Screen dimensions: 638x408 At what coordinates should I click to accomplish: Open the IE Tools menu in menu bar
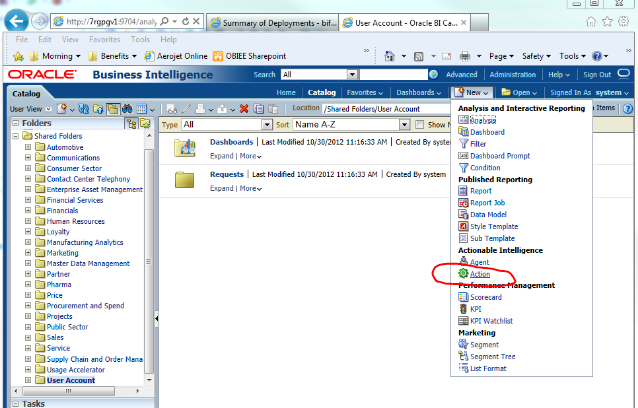[140, 39]
